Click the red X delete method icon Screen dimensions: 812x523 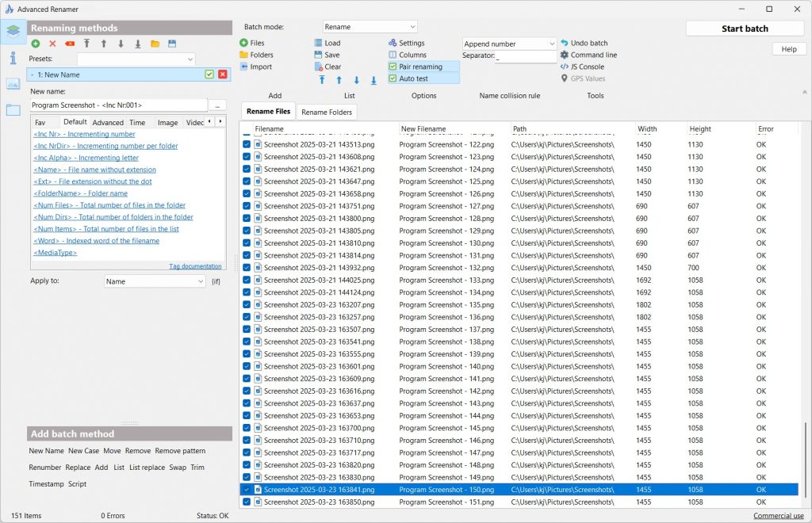[52, 44]
